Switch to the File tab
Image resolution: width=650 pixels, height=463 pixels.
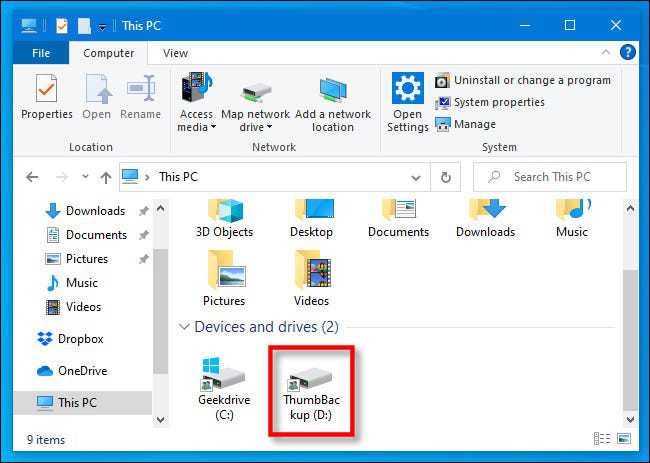coord(41,53)
